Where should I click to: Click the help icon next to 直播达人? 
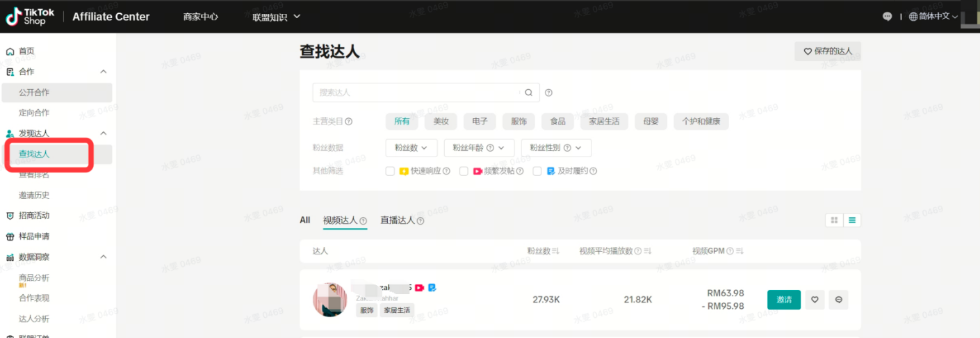click(x=420, y=221)
